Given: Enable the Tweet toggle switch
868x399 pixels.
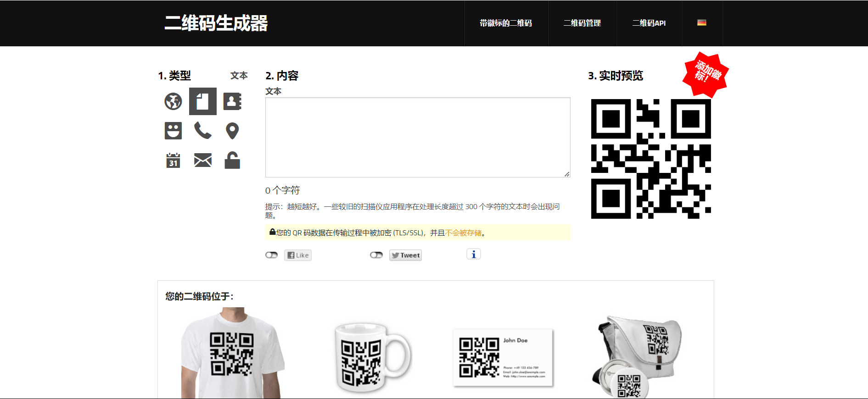Looking at the screenshot, I should 376,255.
